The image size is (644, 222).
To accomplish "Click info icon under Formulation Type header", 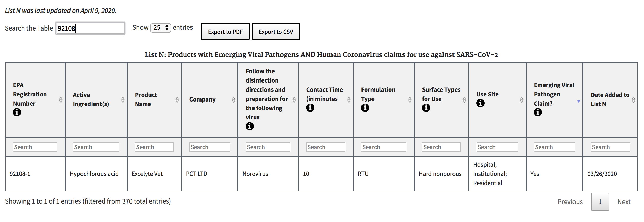I will pos(365,108).
